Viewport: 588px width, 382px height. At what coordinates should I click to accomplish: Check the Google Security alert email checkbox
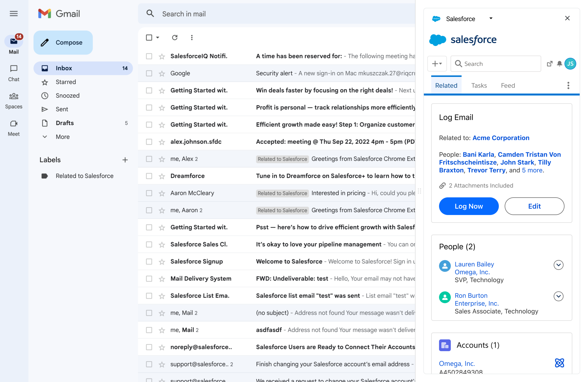point(149,73)
